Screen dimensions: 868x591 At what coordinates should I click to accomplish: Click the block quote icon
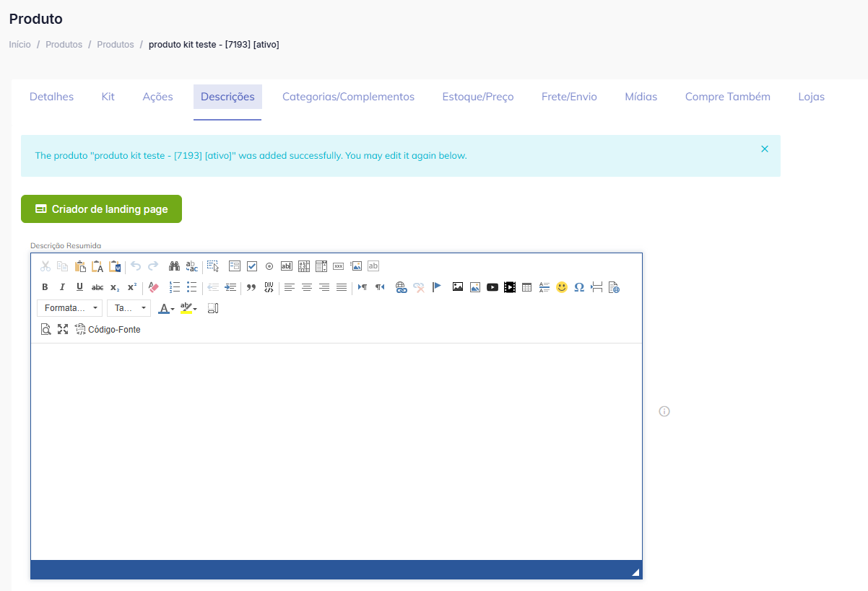point(251,287)
